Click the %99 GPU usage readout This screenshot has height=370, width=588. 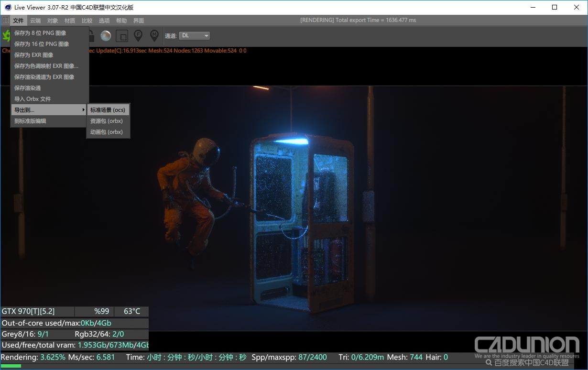click(x=102, y=311)
